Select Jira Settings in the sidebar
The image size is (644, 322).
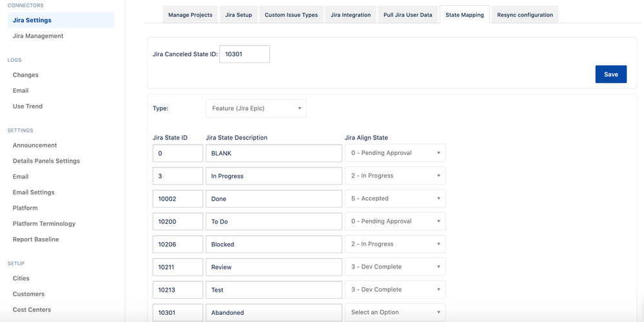coord(61,20)
